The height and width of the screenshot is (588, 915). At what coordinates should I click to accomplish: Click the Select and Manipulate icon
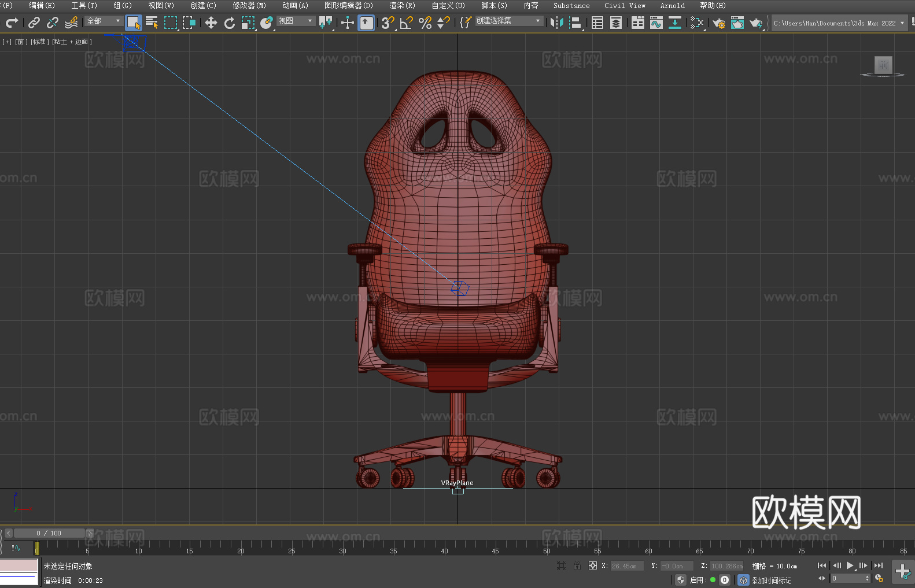click(x=348, y=23)
